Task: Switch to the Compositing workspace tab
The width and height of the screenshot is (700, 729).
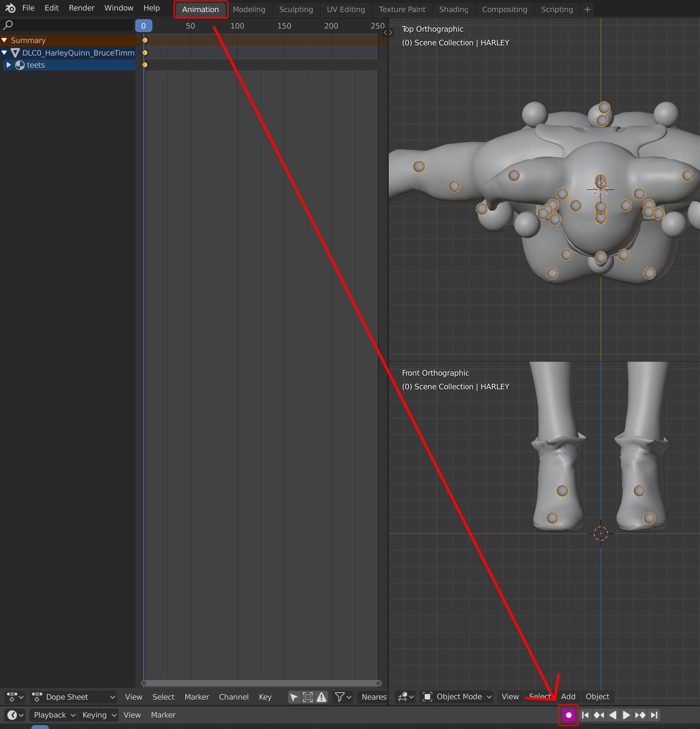Action: (505, 9)
